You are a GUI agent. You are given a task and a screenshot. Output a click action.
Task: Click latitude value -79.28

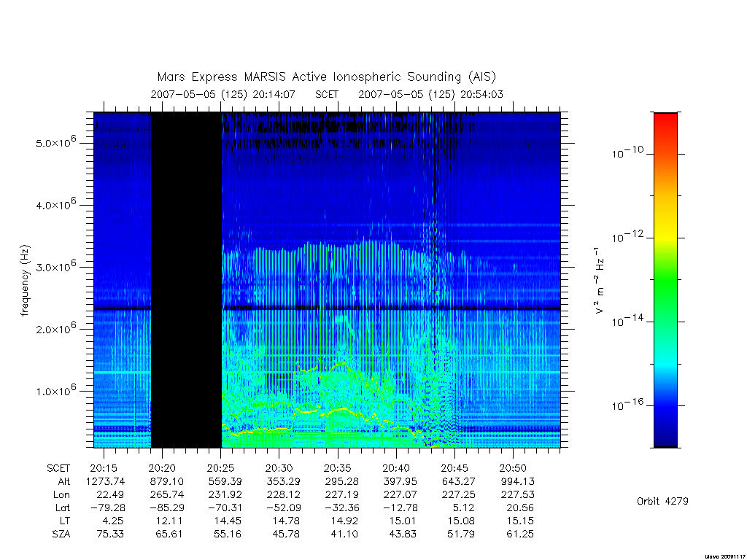tap(108, 507)
